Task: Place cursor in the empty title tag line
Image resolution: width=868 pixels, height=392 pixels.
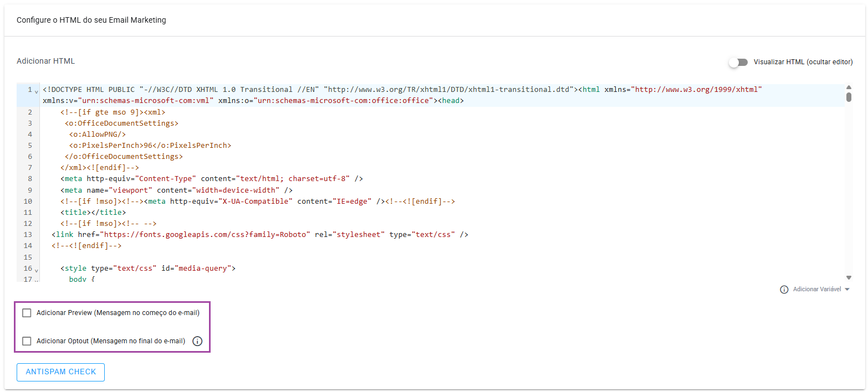Action: tap(93, 212)
